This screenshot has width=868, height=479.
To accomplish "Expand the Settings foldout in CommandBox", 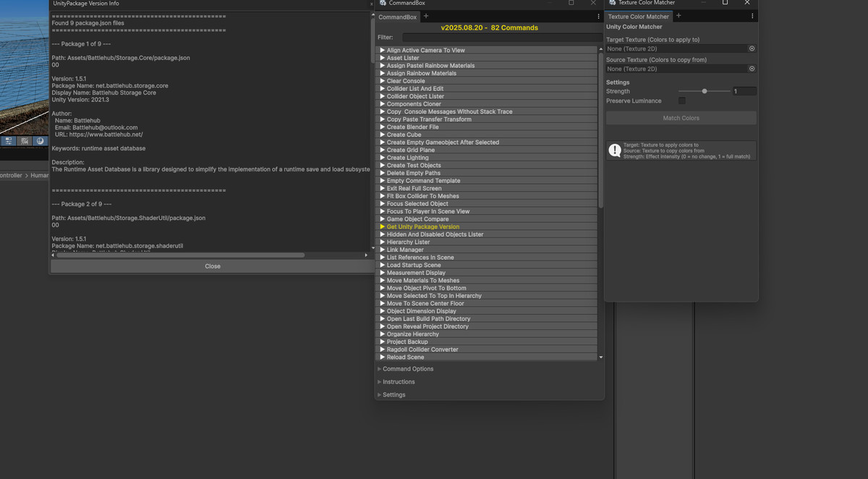I will pyautogui.click(x=393, y=395).
